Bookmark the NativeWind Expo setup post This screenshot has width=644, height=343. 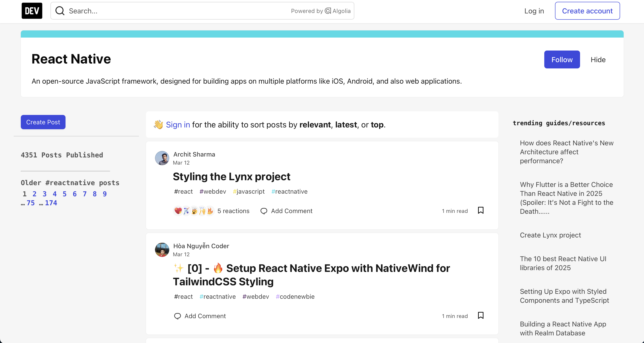[x=481, y=315]
